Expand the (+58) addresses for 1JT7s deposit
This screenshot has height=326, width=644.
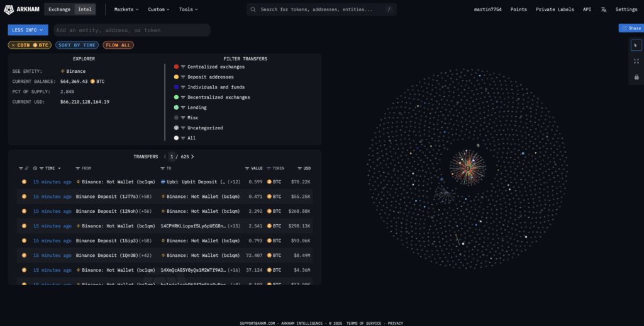[145, 197]
